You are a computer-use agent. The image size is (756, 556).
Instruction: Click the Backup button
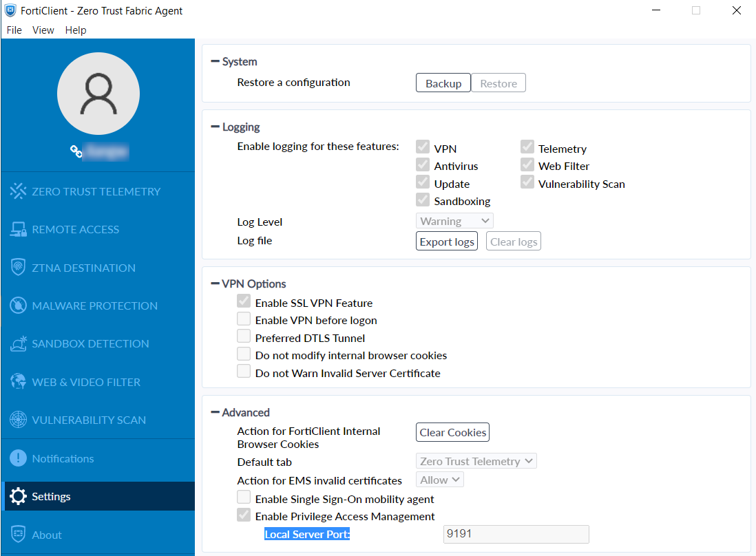click(x=443, y=82)
